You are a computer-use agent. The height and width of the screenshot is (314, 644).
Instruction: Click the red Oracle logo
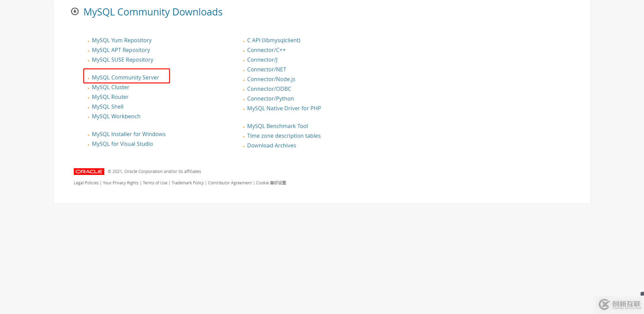tap(89, 172)
